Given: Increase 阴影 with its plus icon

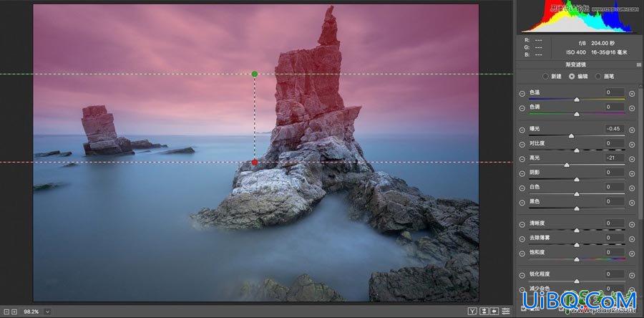Looking at the screenshot, I should 632,173.
